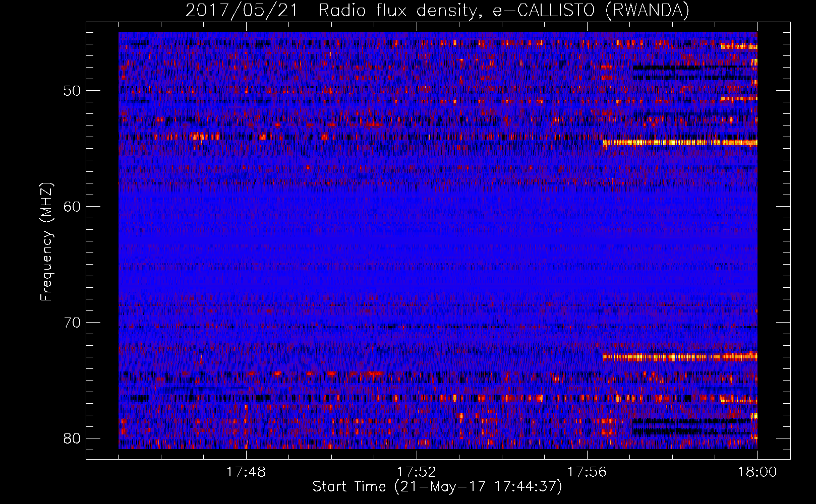The image size is (816, 504).
Task: Click the "80" frequency tick label
Action: coord(72,438)
